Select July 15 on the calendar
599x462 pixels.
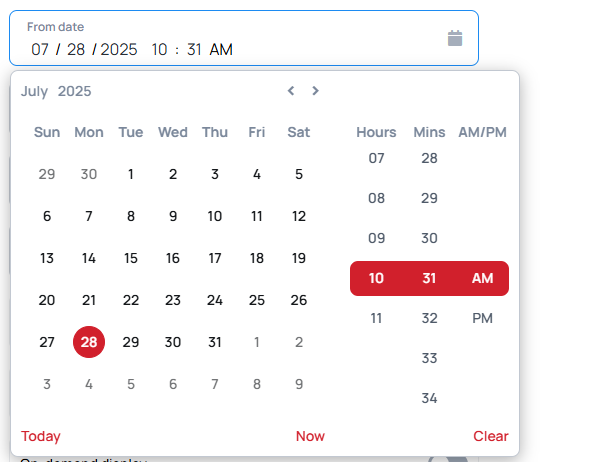(131, 258)
